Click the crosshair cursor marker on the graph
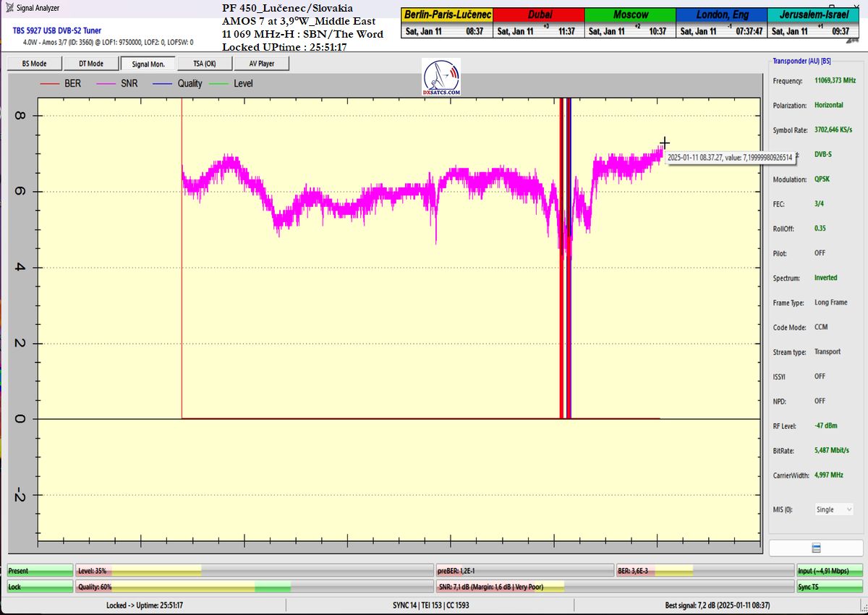 click(x=664, y=143)
